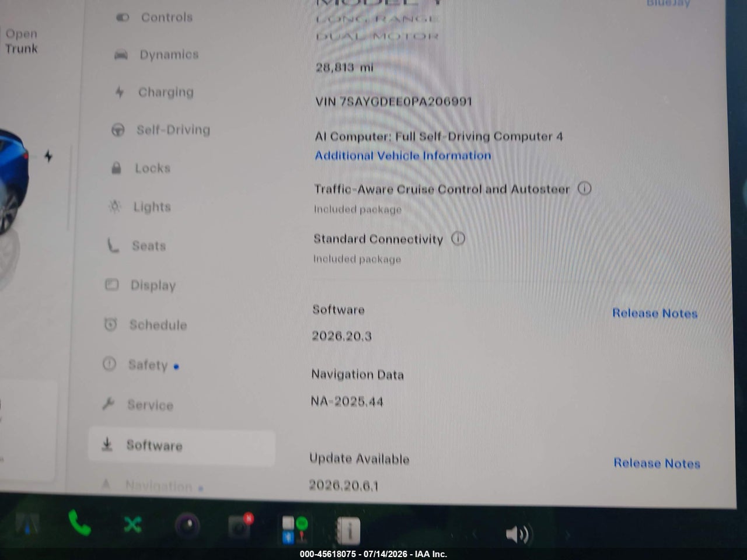Tap the green crossed-arrows icon in the bottom bar
The width and height of the screenshot is (747, 560).
(x=132, y=524)
